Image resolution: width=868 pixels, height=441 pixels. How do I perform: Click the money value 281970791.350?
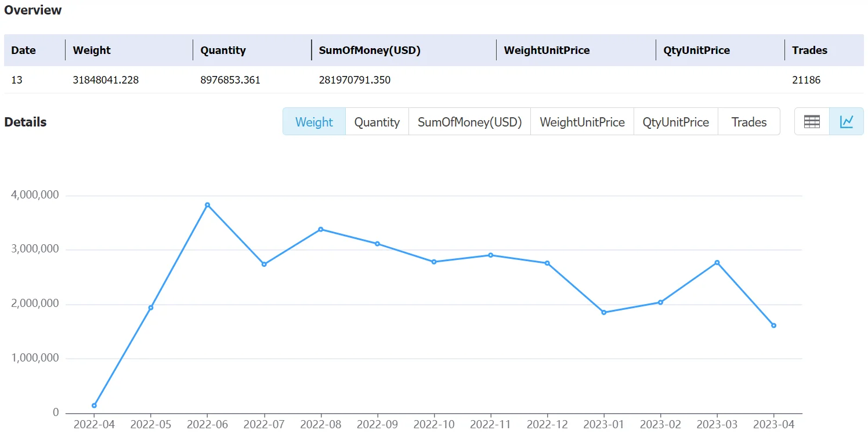(355, 80)
